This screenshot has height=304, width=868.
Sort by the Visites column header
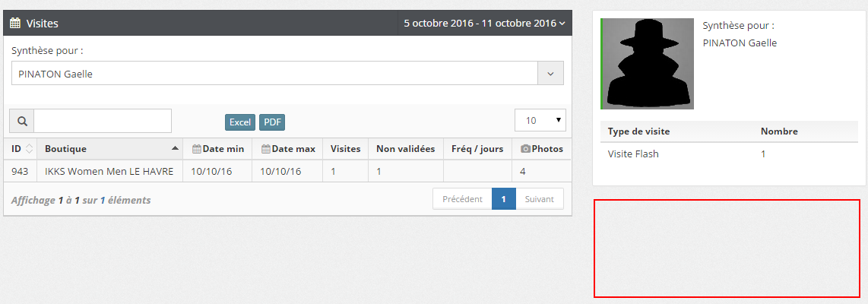[345, 149]
